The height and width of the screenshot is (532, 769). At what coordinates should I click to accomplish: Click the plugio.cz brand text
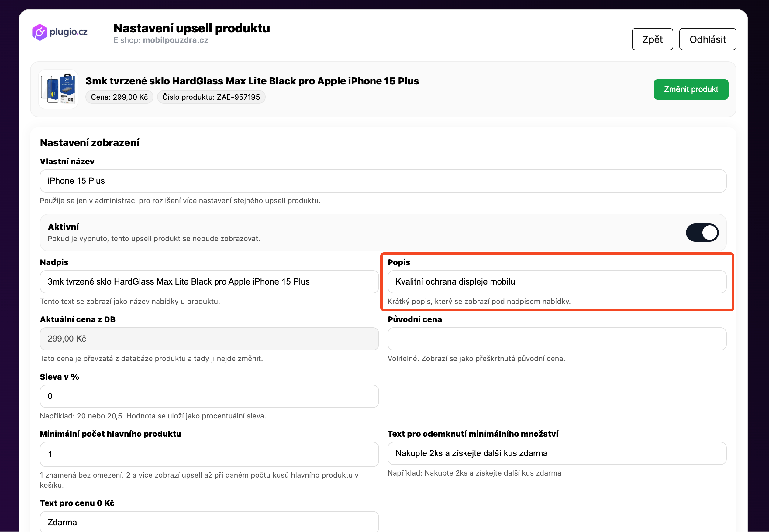[x=68, y=32]
